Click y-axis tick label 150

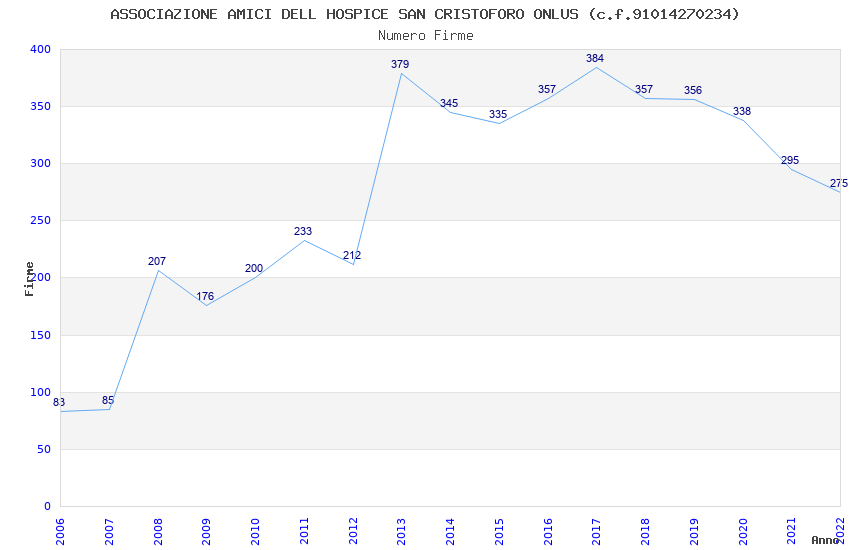(x=40, y=335)
